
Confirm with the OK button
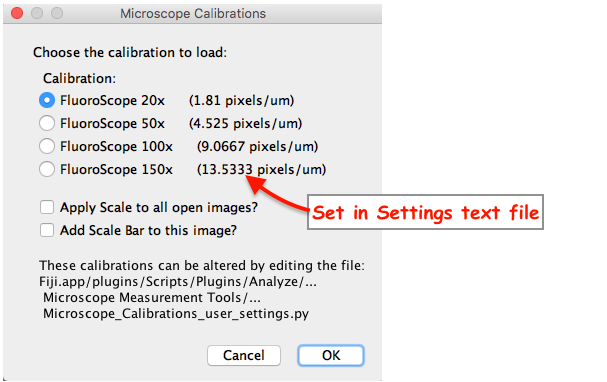point(331,355)
